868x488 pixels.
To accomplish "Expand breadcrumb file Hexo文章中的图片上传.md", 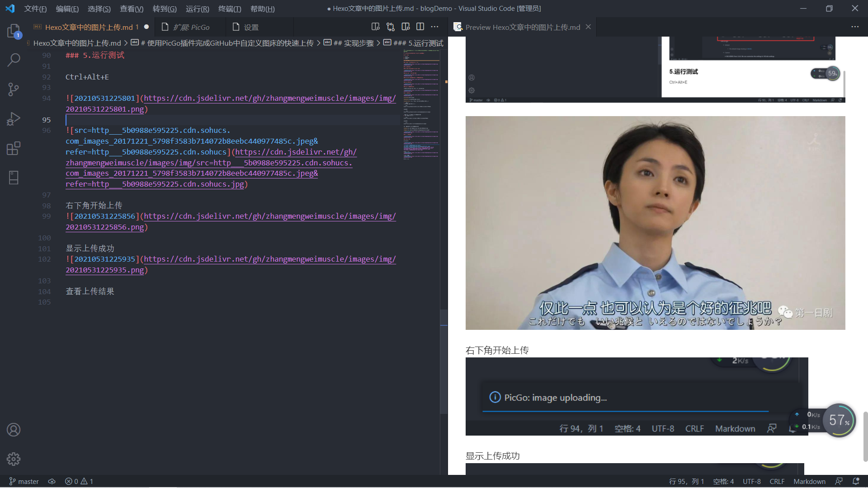I will click(77, 43).
